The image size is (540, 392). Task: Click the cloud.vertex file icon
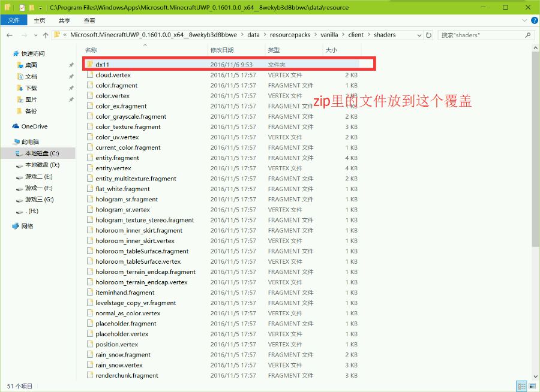90,75
